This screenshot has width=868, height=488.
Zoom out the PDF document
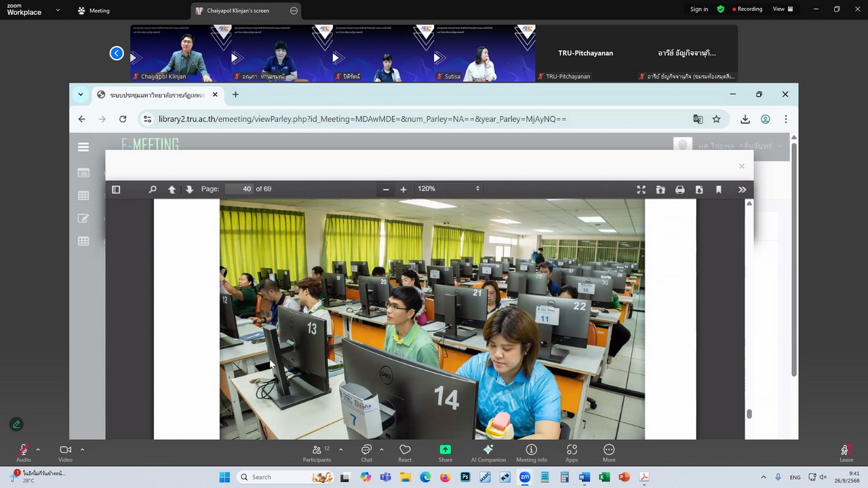(x=386, y=189)
